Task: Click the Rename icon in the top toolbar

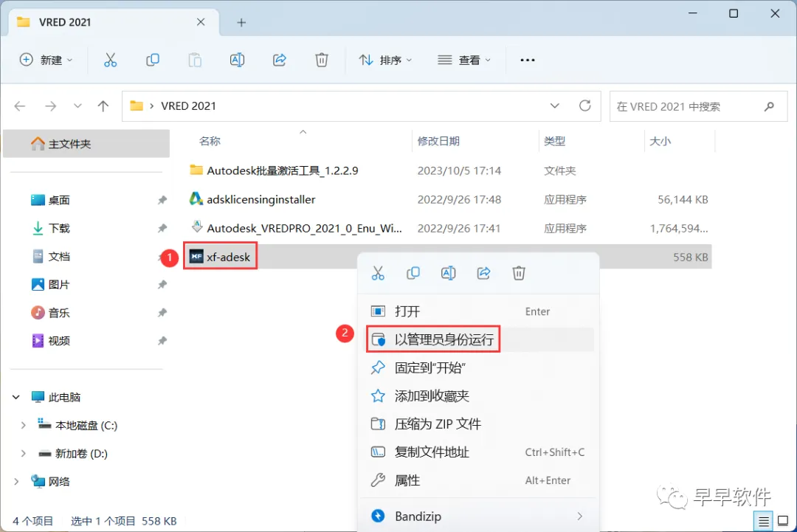Action: click(237, 60)
